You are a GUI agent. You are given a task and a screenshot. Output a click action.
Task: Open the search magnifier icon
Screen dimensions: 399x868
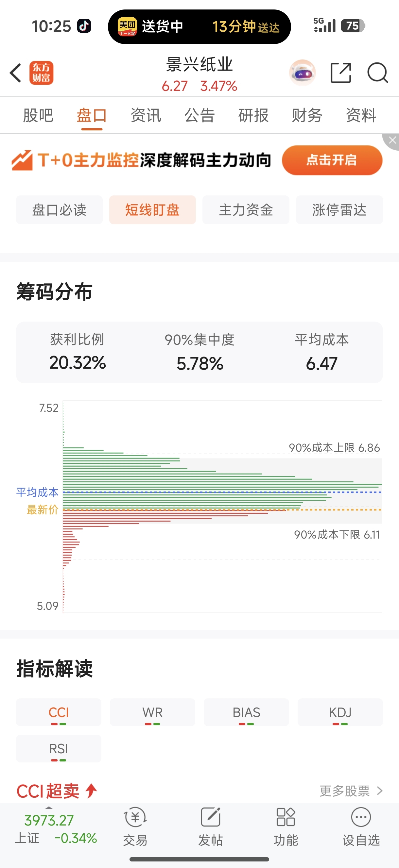(377, 73)
